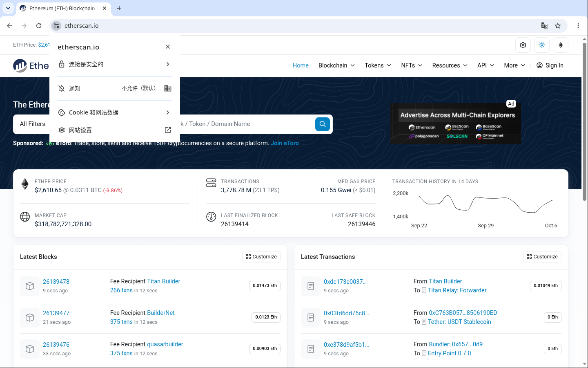
Task: Click the Ethereum network diamond icon
Action: 561,45
